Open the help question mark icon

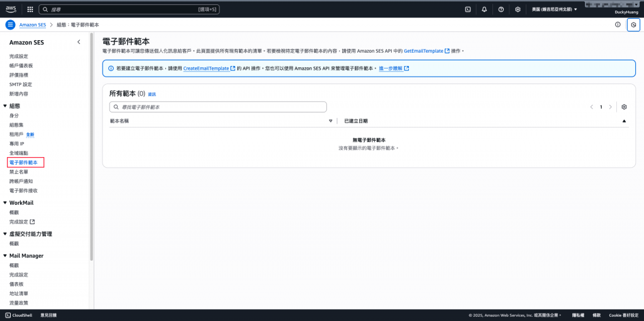coord(501,9)
